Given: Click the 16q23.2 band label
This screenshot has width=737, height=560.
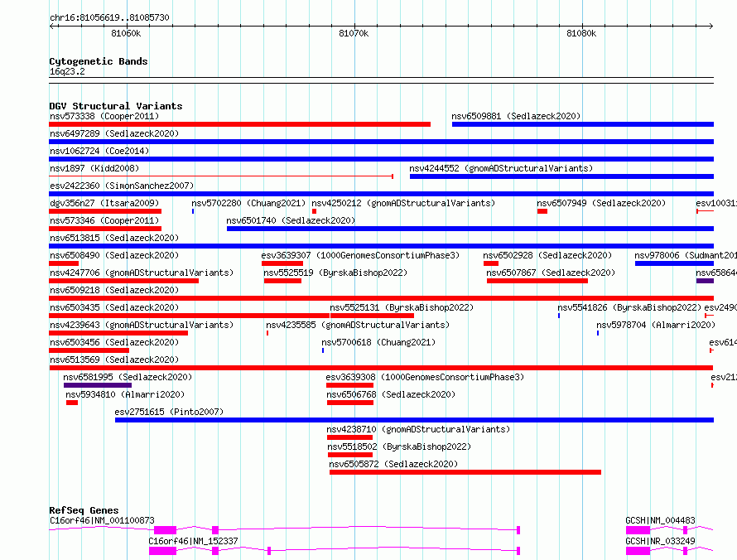Looking at the screenshot, I should click(67, 71).
